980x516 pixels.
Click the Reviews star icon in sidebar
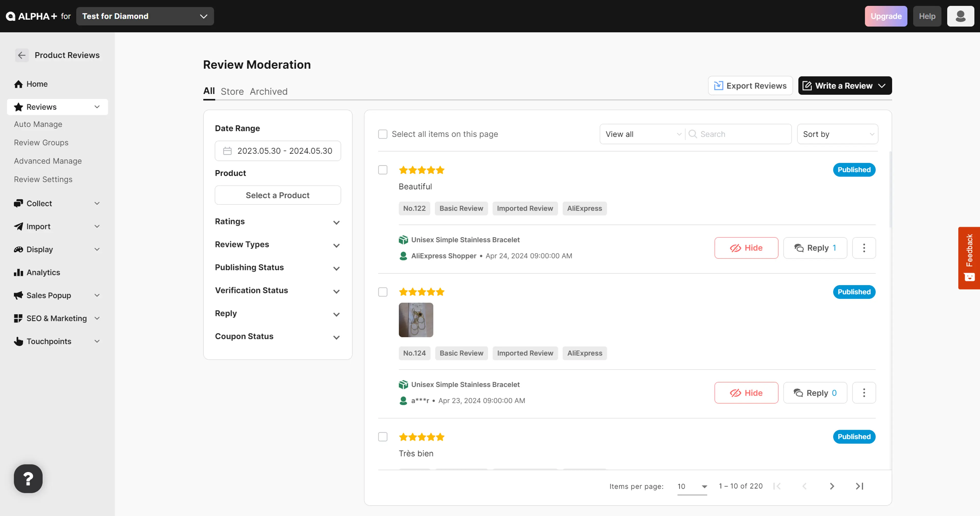click(x=18, y=107)
